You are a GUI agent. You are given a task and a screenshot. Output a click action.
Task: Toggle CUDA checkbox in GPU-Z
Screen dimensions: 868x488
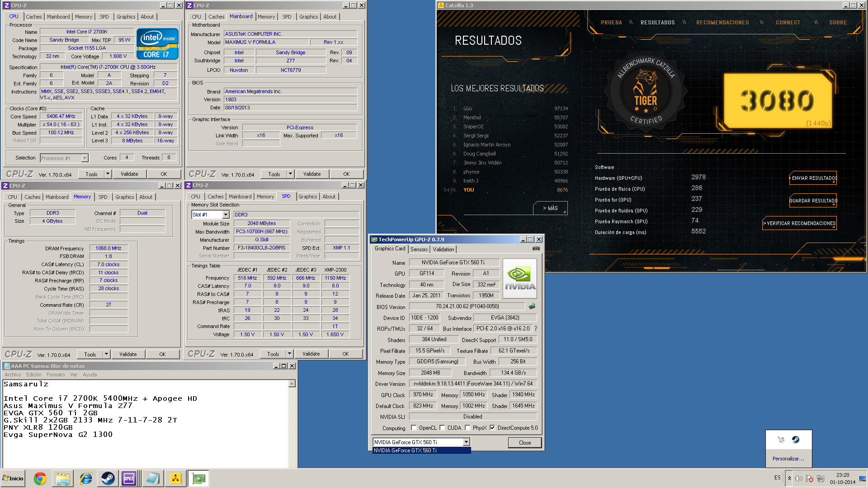pyautogui.click(x=443, y=428)
